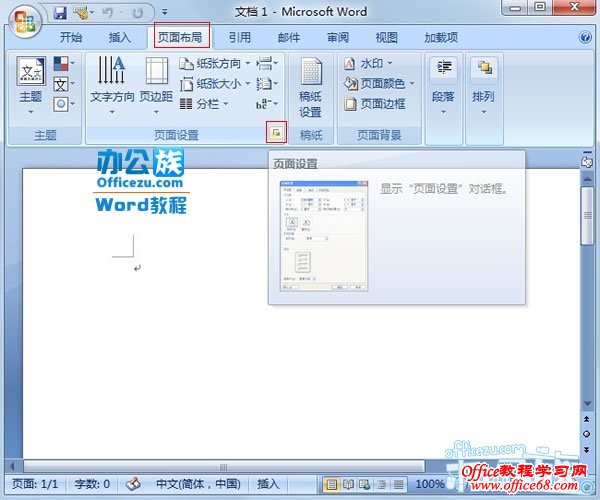
Task: Open theme effects icon dropdown
Action: 64,104
